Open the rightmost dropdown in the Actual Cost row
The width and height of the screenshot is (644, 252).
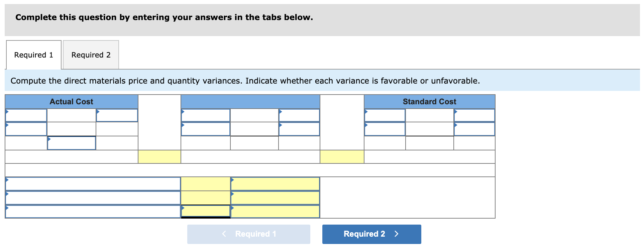(117, 115)
